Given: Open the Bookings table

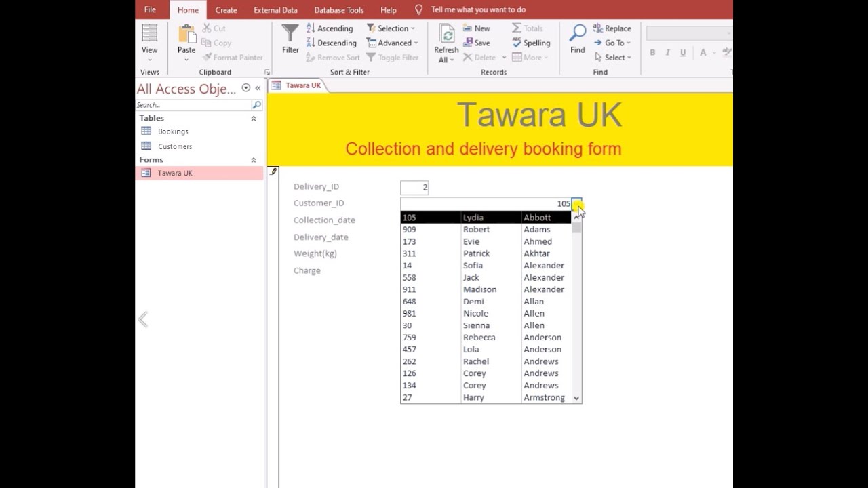Looking at the screenshot, I should [173, 131].
